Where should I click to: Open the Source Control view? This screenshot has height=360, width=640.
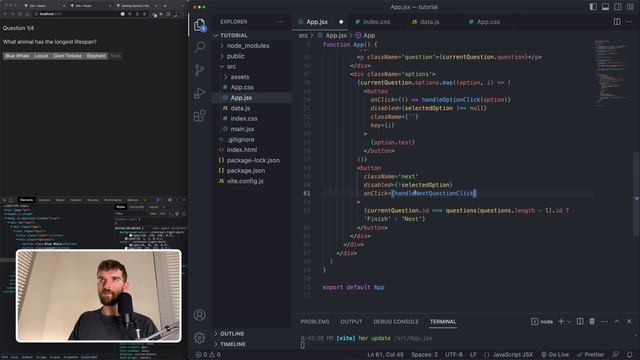[x=200, y=70]
